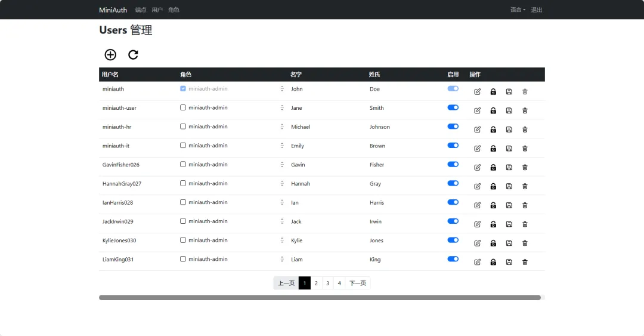The image size is (644, 336).
Task: Click the 上一页 previous page button
Action: [x=286, y=283]
